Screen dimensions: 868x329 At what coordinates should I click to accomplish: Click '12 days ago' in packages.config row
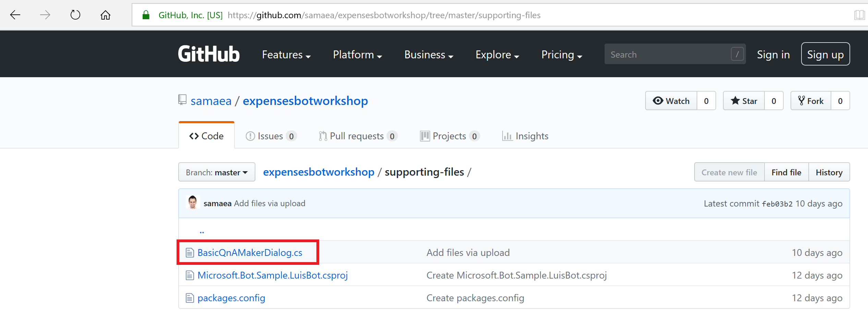(817, 298)
